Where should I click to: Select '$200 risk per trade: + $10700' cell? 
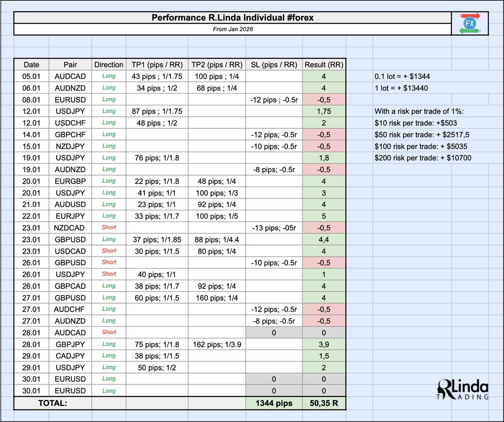423,158
